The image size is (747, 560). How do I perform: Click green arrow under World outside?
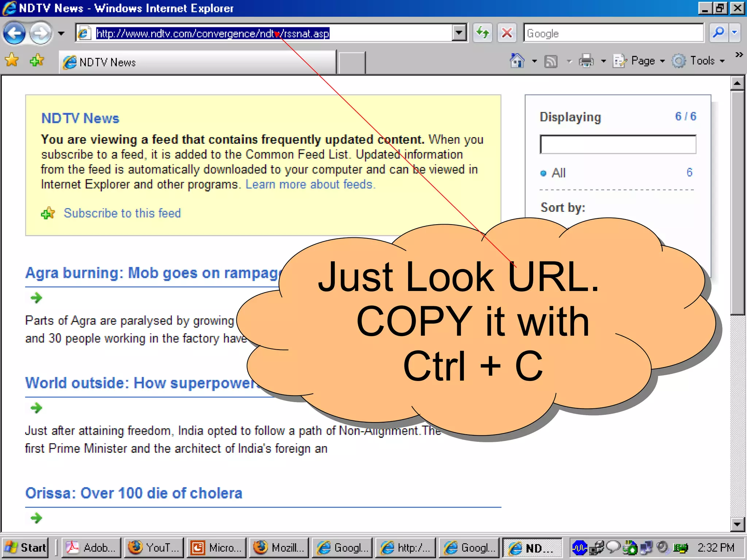[x=36, y=408]
